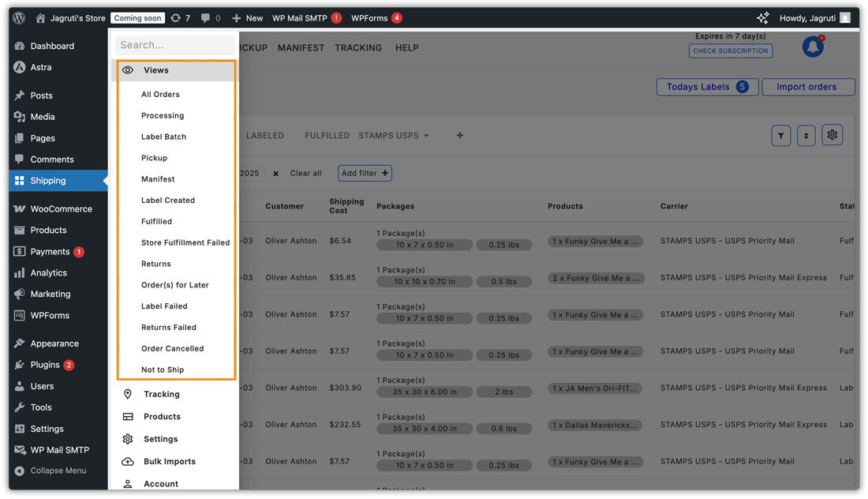Image resolution: width=868 pixels, height=499 pixels.
Task: Open the blue notification bell
Action: (x=813, y=47)
